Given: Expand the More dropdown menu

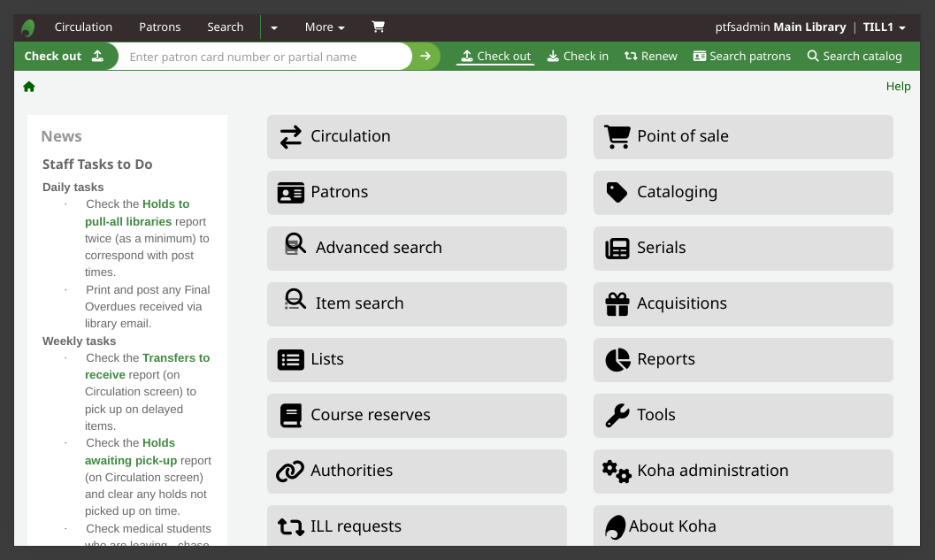Looking at the screenshot, I should pyautogui.click(x=325, y=27).
